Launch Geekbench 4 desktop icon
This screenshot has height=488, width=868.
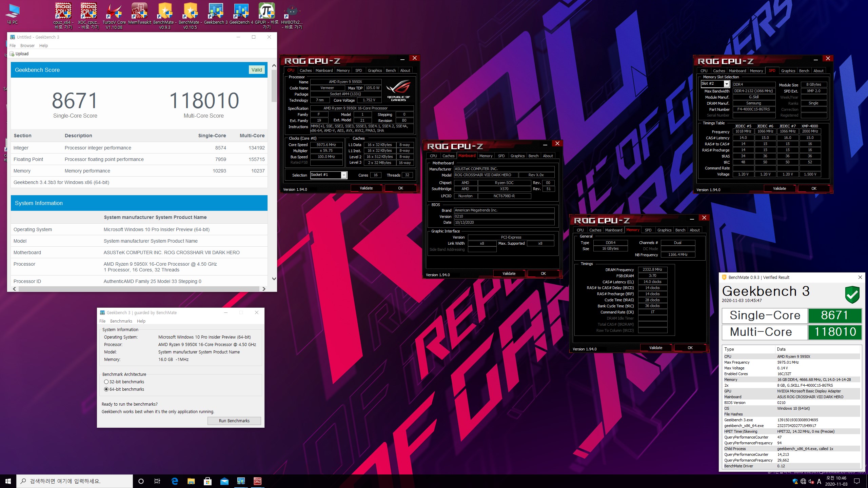click(x=241, y=14)
